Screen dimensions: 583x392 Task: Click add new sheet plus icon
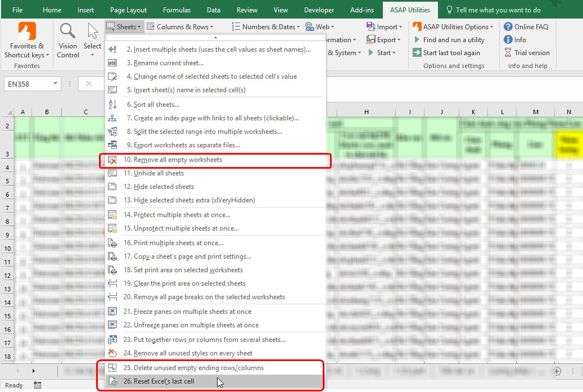(557, 371)
